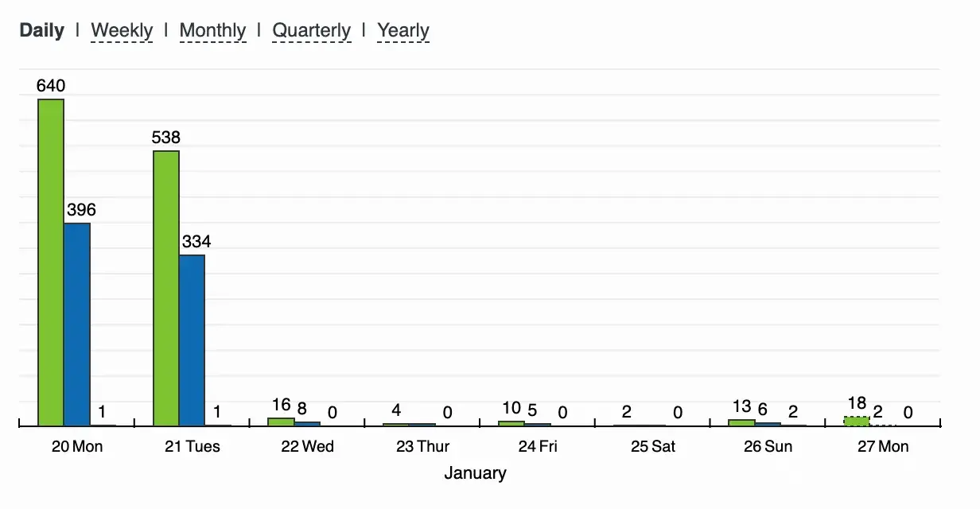This screenshot has height=509, width=980.
Task: Click the green 16 bar for 22 Wed
Action: [281, 422]
